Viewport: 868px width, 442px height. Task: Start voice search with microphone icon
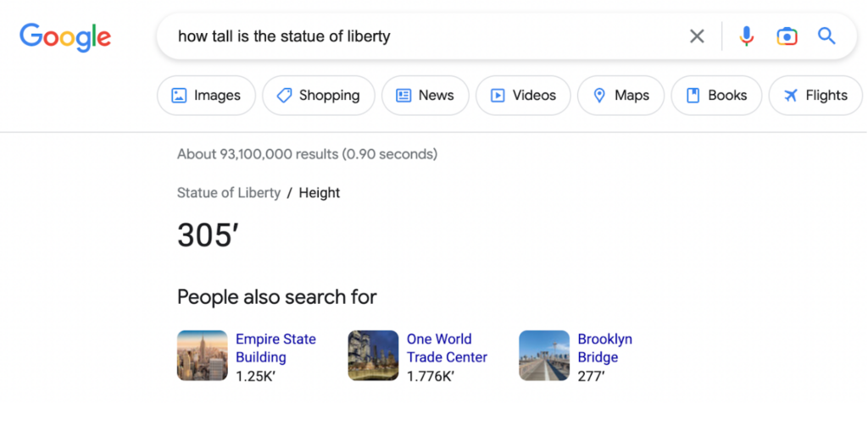746,36
